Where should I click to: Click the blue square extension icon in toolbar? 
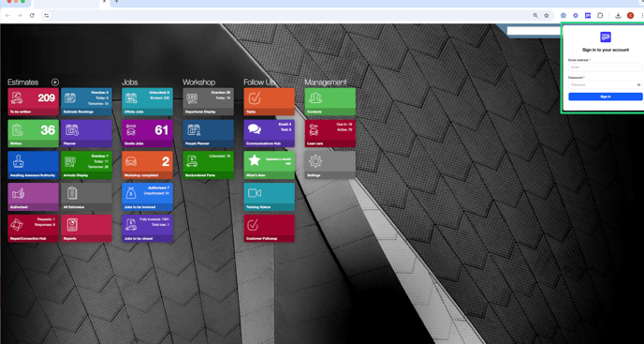[588, 16]
